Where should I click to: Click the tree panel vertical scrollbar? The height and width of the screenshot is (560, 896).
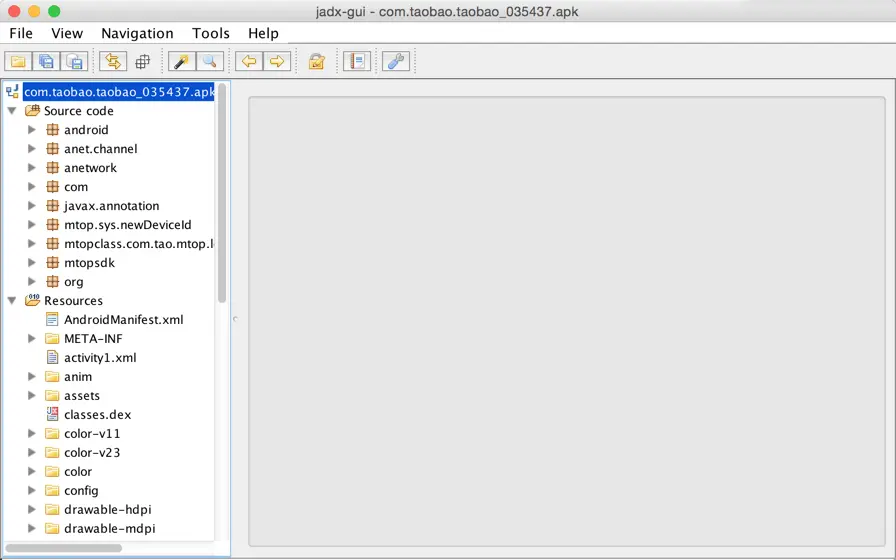click(x=222, y=193)
